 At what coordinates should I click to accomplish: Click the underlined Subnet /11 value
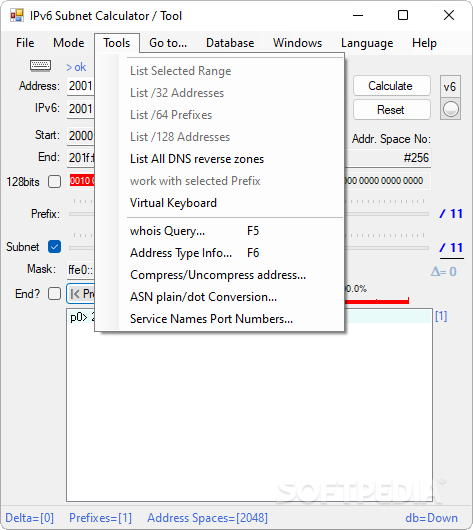(451, 248)
